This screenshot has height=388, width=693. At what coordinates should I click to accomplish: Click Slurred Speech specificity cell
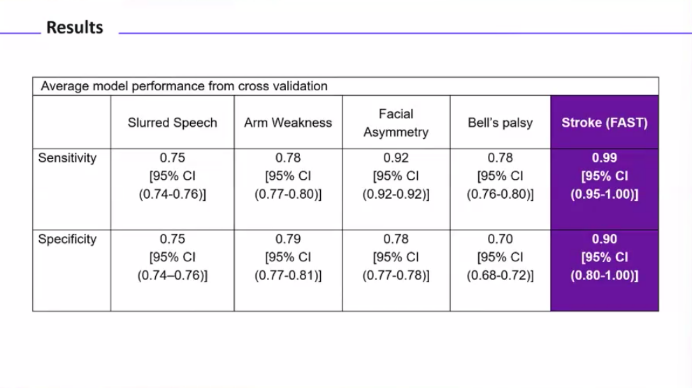point(172,270)
